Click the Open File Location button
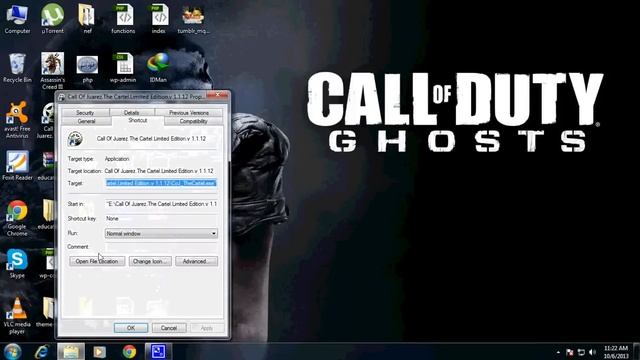640x360 pixels. click(97, 261)
